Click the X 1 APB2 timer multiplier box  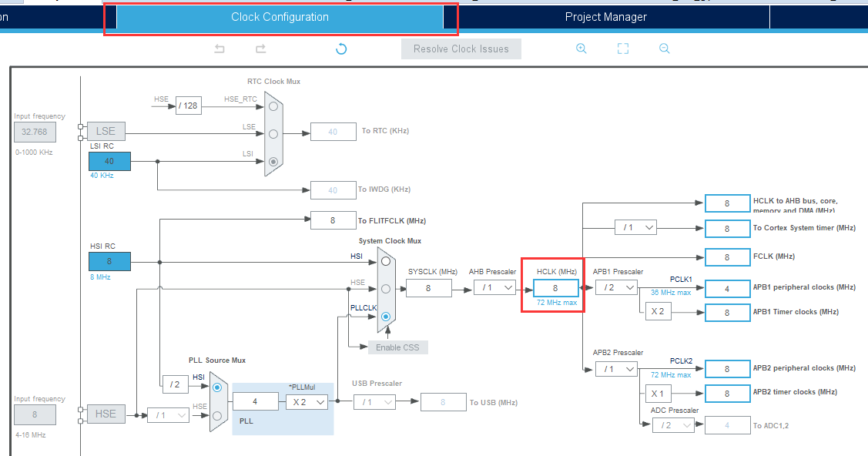coord(659,394)
